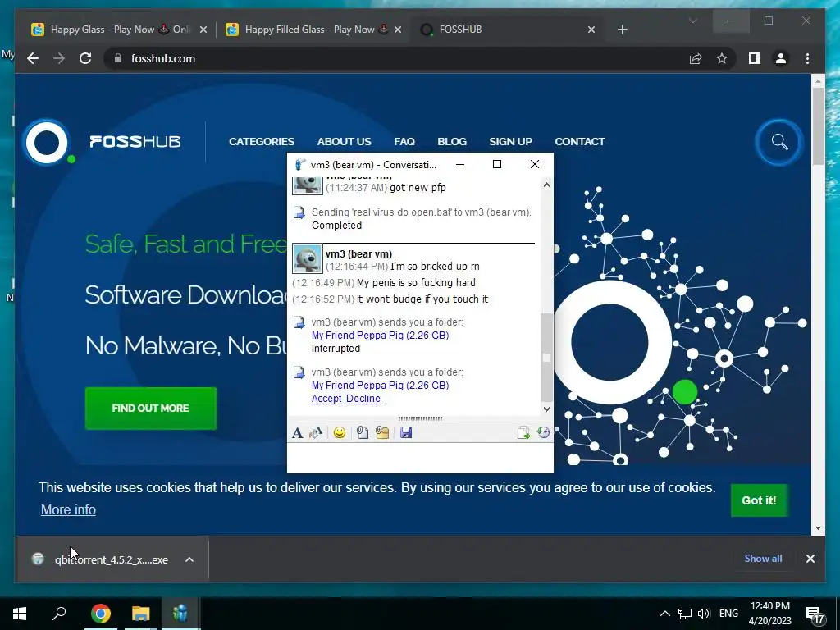The width and height of the screenshot is (840, 630).
Task: Open the ABOUT US page
Action: tap(344, 142)
